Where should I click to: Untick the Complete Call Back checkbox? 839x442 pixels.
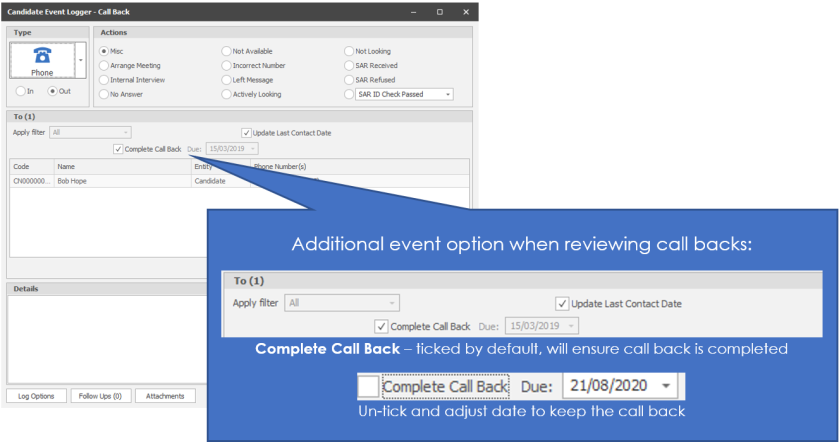click(119, 149)
